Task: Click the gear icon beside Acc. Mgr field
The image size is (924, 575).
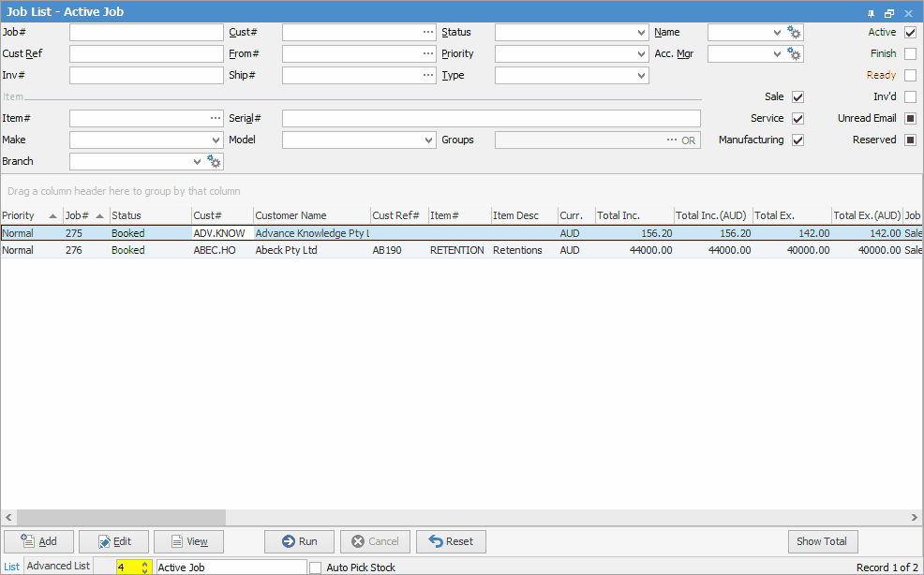Action: click(795, 54)
